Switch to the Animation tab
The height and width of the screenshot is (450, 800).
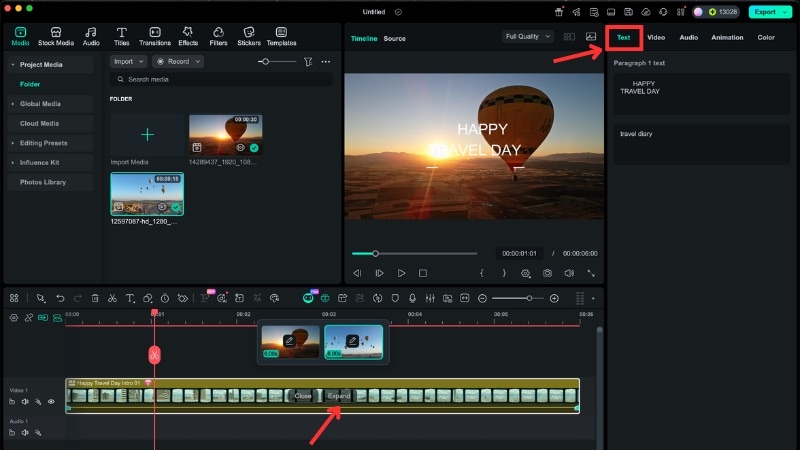pyautogui.click(x=727, y=37)
